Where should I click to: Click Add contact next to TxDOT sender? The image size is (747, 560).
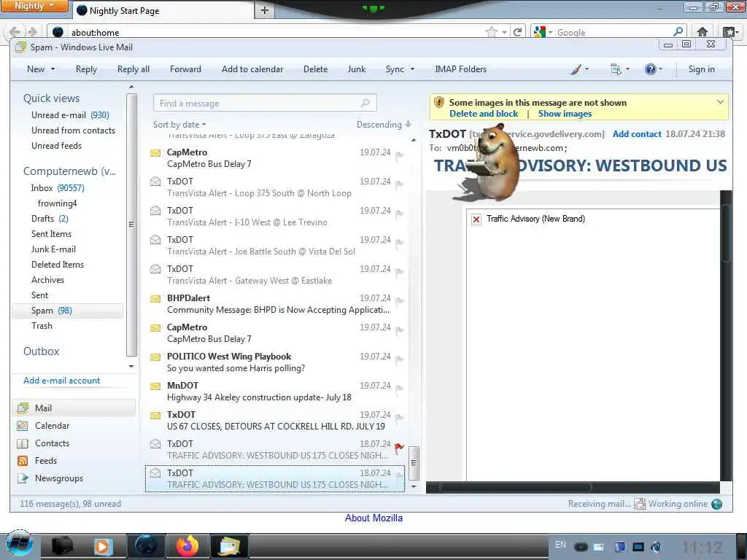(x=637, y=134)
